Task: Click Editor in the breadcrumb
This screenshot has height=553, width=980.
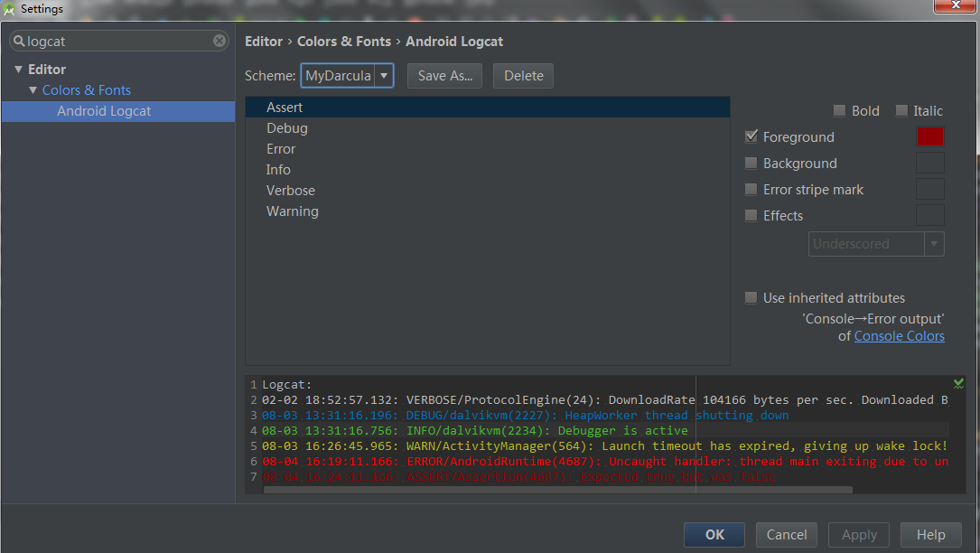Action: pyautogui.click(x=264, y=42)
